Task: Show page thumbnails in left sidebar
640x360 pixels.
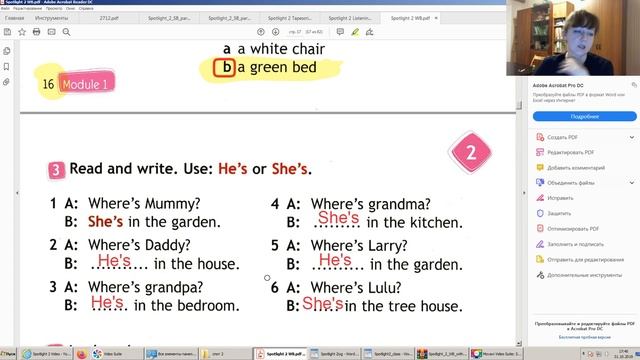Action: point(7,51)
